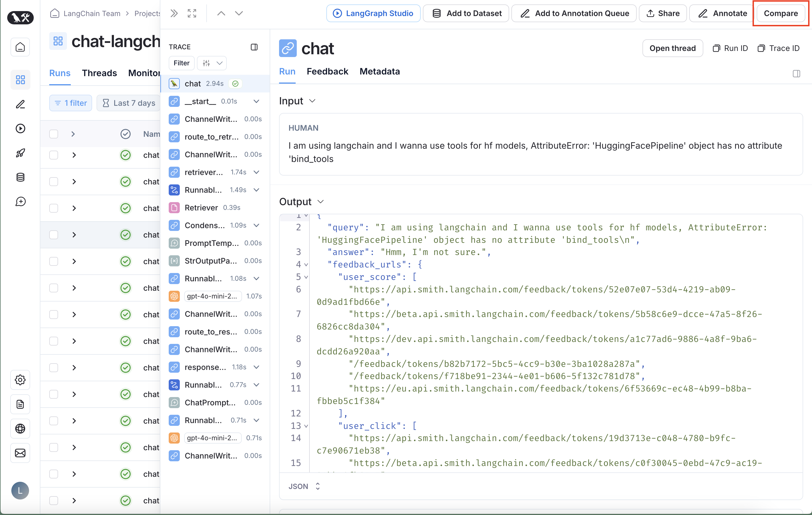Collapse the Input section chevron
Screen dimensions: 812x515
click(312, 101)
